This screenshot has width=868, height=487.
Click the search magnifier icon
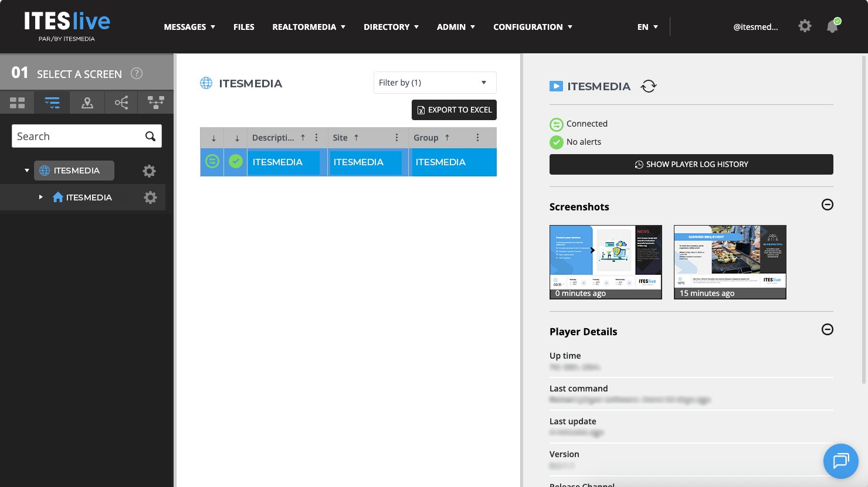[151, 136]
